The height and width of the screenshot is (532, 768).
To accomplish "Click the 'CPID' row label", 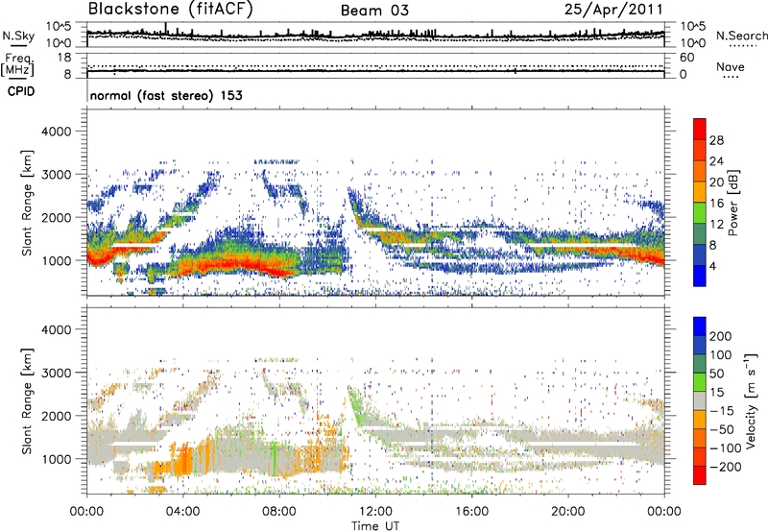I will [x=21, y=91].
